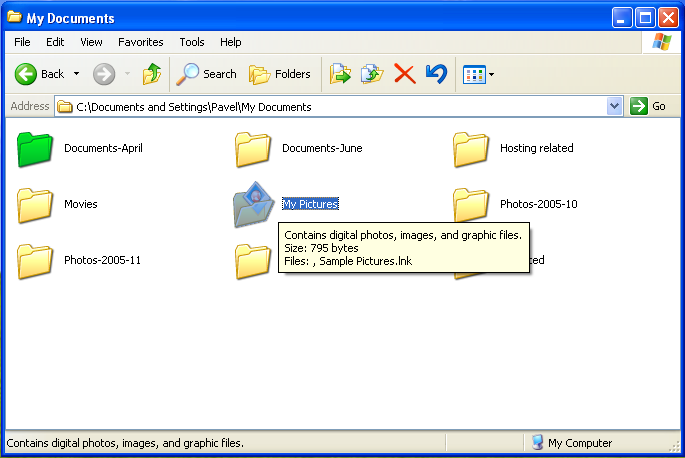Click the Undo toolbar icon
This screenshot has width=685, height=458.
(435, 74)
